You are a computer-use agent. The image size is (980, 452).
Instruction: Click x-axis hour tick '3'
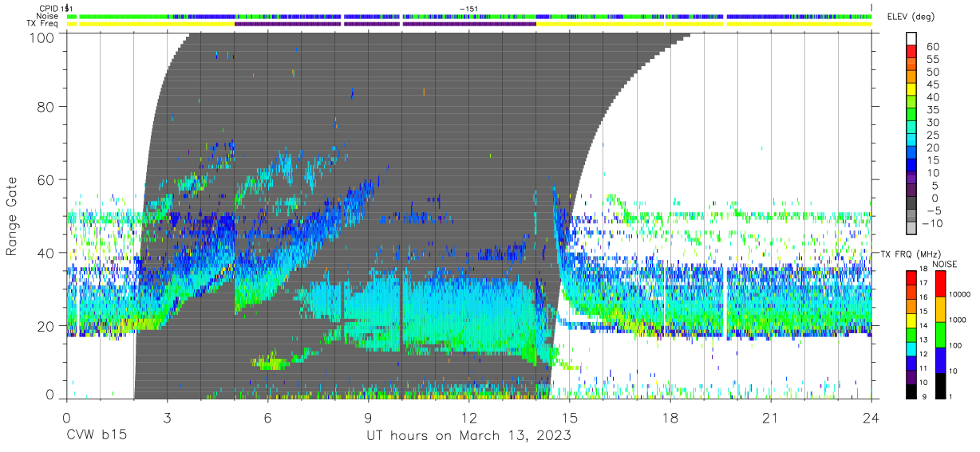(x=167, y=418)
